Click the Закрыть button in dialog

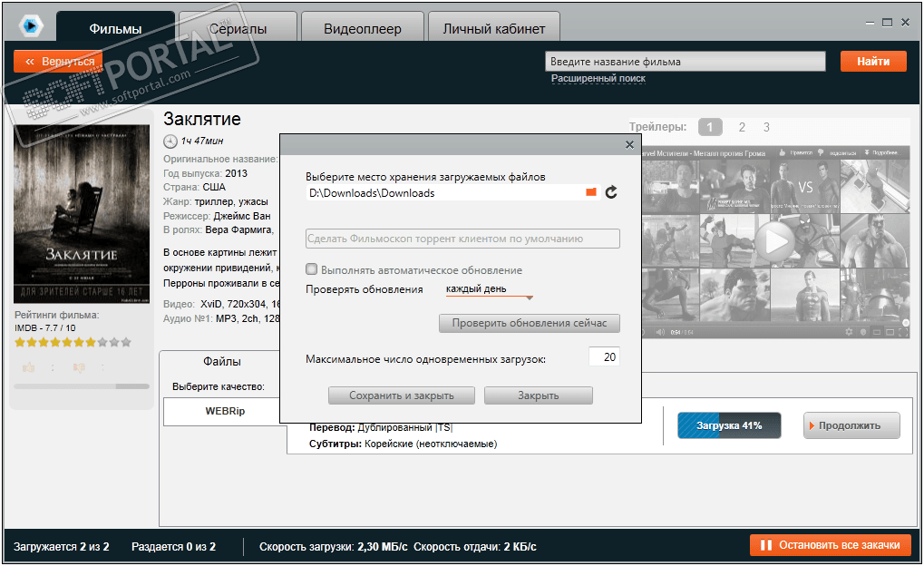point(538,395)
